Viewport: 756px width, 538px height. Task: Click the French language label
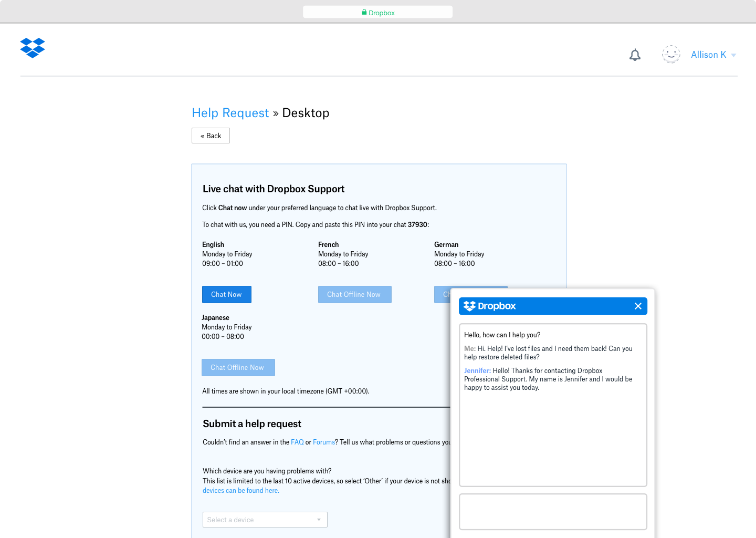coord(329,245)
